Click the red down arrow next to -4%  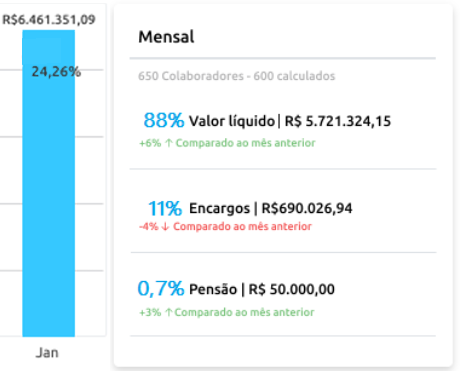tap(165, 227)
